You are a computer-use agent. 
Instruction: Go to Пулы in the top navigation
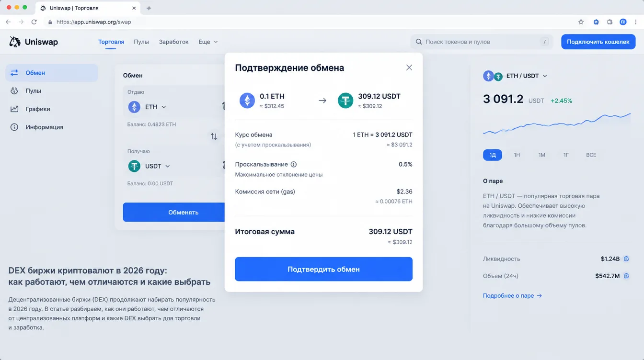point(141,42)
